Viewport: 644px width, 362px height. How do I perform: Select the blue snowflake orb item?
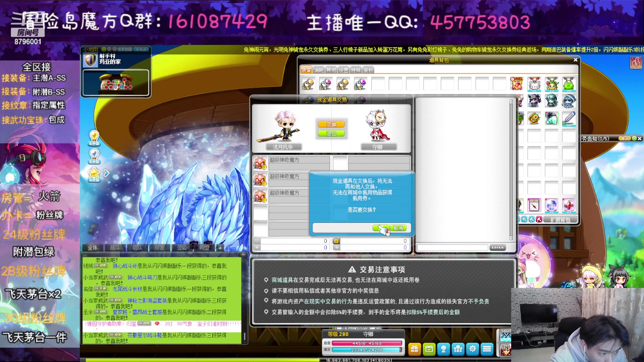[552, 205]
